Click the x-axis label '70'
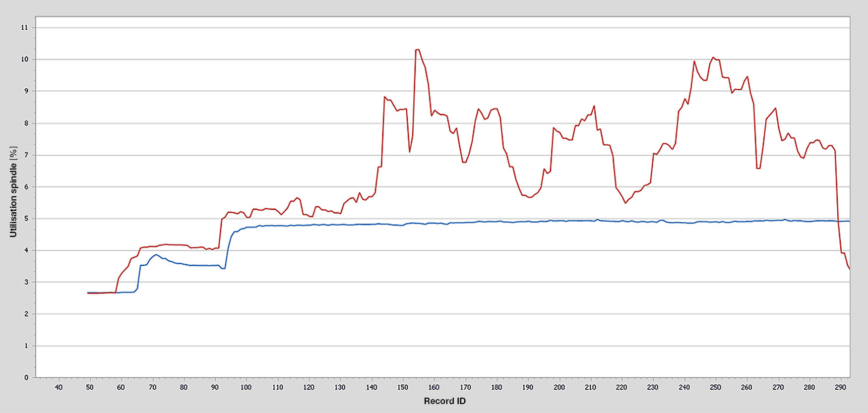This screenshot has height=413, width=868. tap(152, 387)
